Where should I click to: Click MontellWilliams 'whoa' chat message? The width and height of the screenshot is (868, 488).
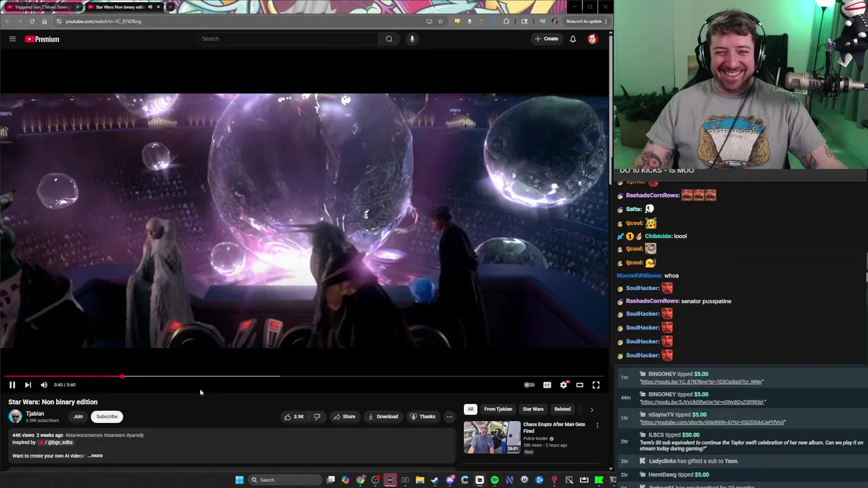click(x=671, y=276)
